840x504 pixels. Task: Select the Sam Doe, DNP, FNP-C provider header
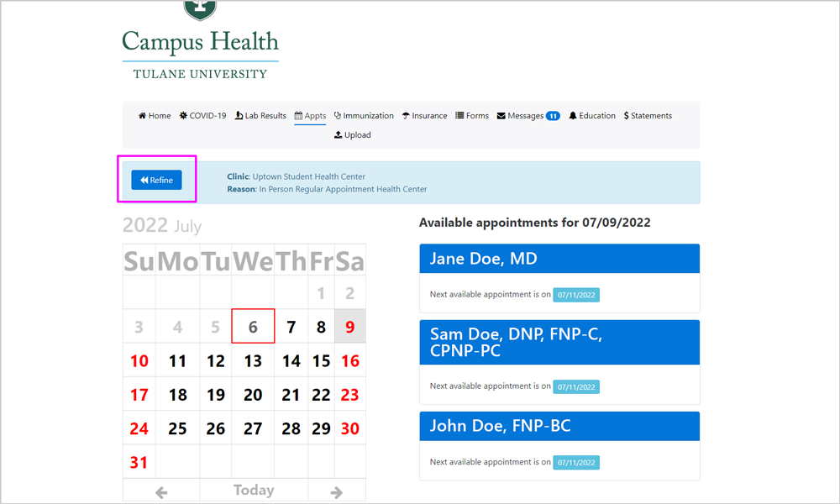coord(559,342)
